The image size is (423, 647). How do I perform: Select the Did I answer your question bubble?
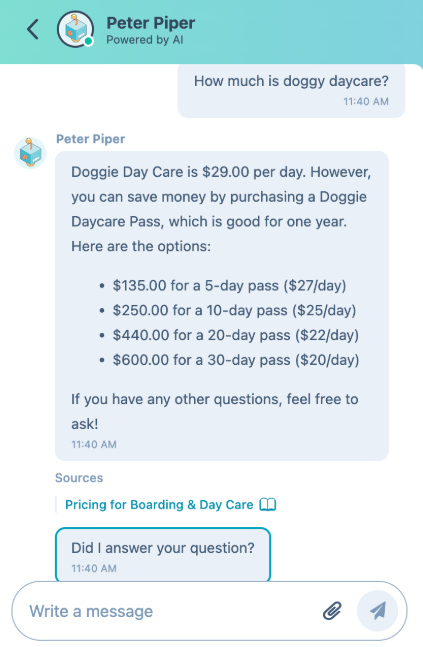(x=163, y=554)
